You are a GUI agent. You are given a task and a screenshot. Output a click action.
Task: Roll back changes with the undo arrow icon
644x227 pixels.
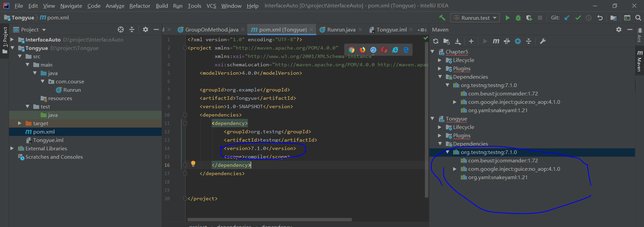pyautogui.click(x=600, y=18)
